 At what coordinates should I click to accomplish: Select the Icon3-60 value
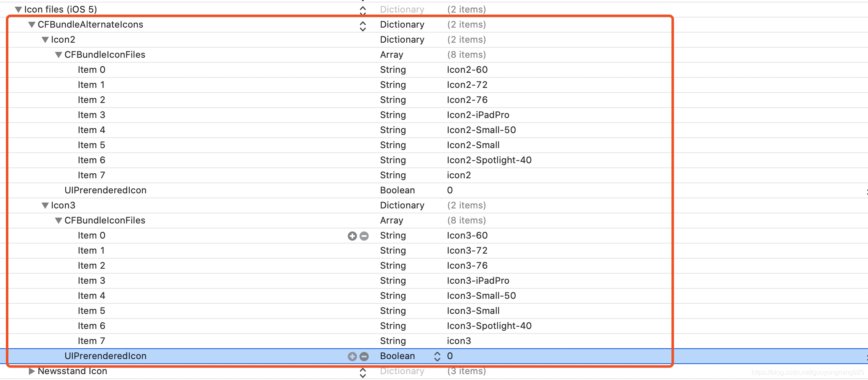tap(467, 236)
